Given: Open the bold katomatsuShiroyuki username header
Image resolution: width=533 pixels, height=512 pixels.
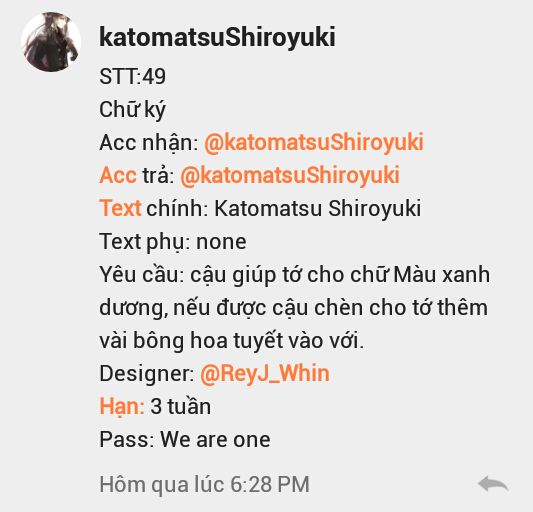Looking at the screenshot, I should coord(217,37).
